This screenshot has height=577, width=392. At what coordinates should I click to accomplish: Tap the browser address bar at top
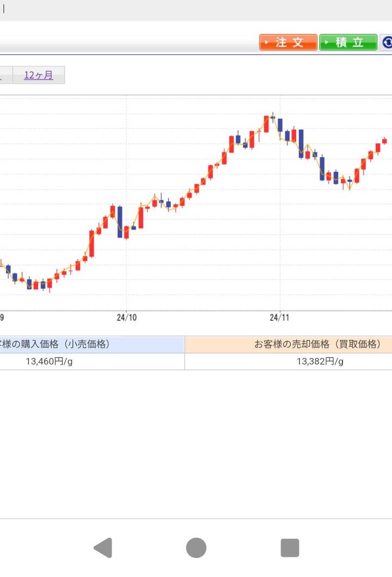[196, 10]
